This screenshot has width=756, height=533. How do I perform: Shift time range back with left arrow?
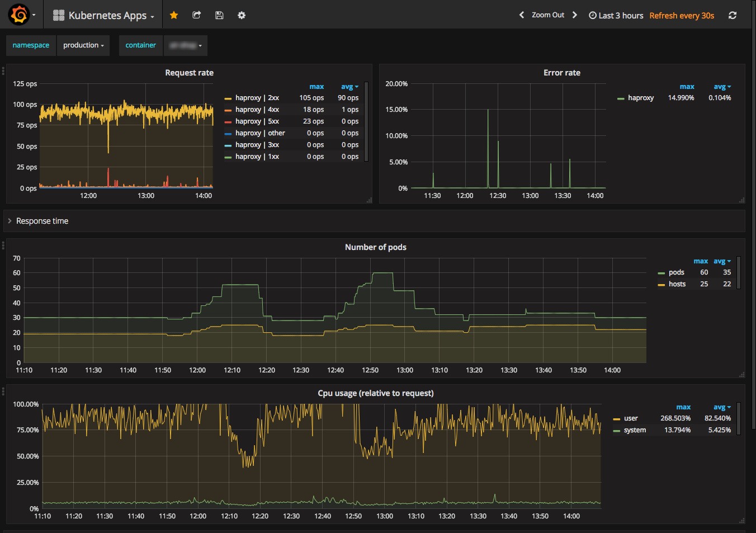click(522, 15)
